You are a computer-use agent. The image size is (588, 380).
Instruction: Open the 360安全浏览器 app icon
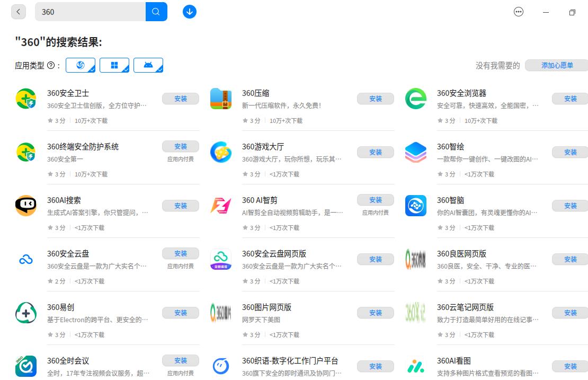(416, 99)
